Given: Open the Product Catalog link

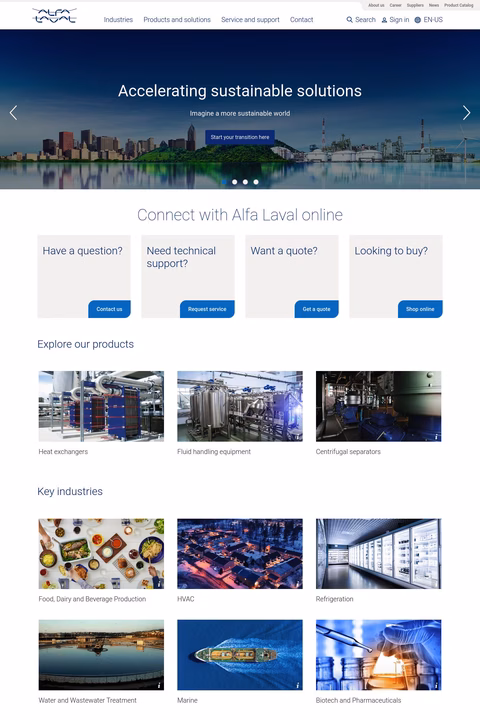Looking at the screenshot, I should [458, 5].
